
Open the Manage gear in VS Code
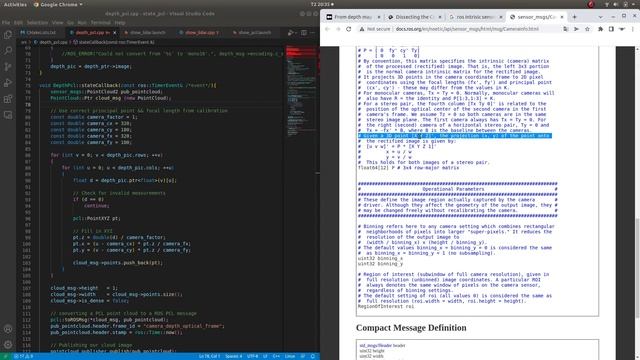[x=8, y=344]
